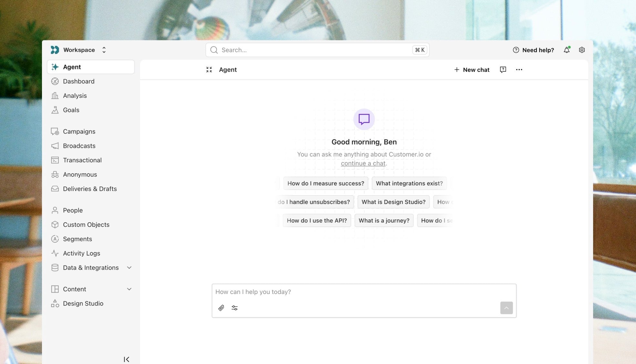Click the chat feedback icon
636x364 pixels.
coord(503,70)
